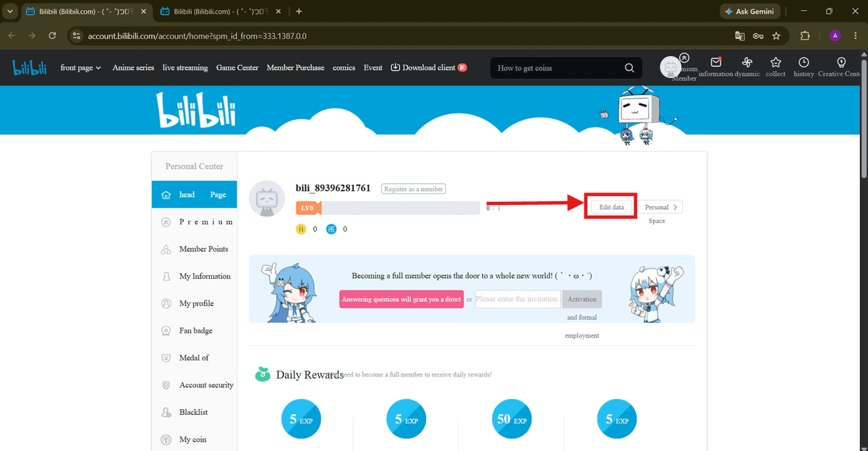Select head Page in the sidebar

click(x=194, y=195)
